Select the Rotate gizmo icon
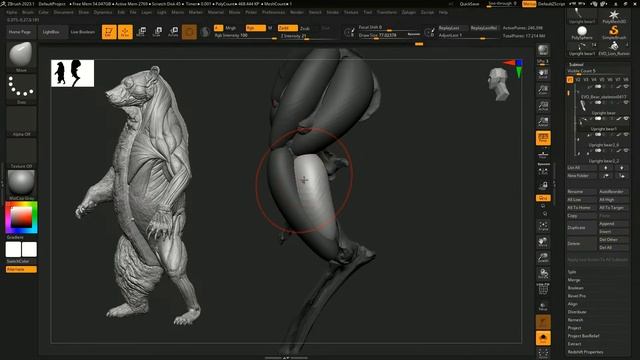The image size is (640, 360). click(173, 32)
